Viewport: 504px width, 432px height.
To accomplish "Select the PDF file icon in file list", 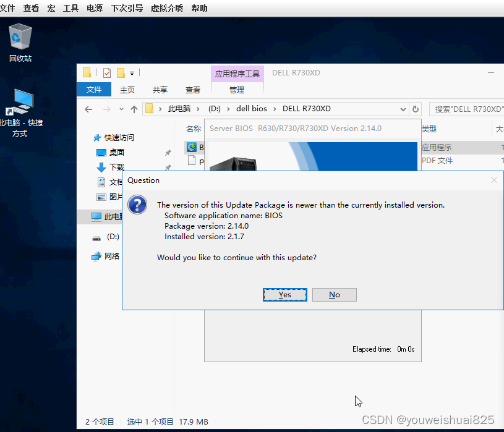I will pyautogui.click(x=192, y=160).
